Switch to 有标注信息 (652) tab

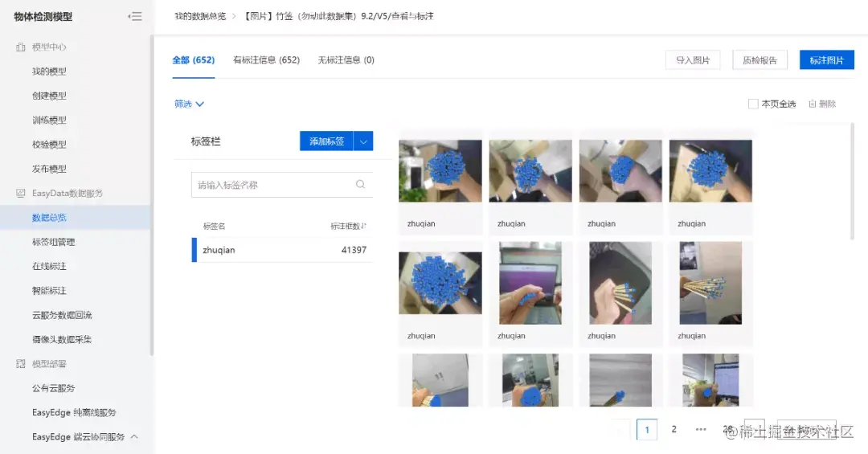pyautogui.click(x=266, y=59)
